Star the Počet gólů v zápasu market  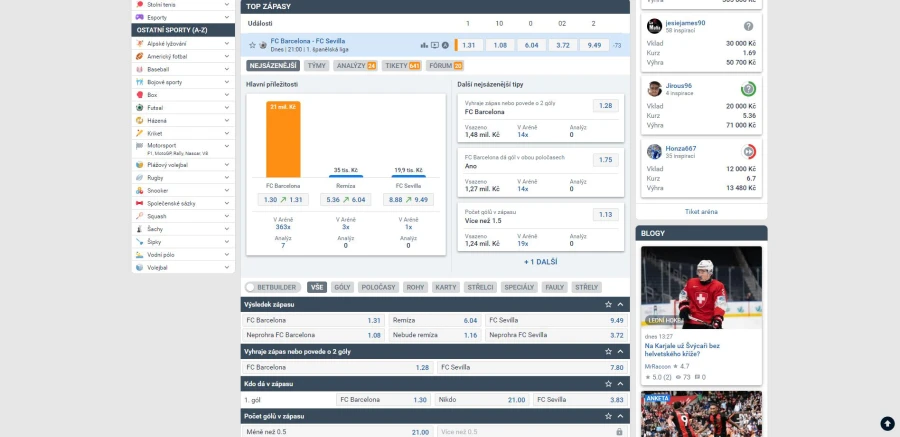tap(608, 416)
